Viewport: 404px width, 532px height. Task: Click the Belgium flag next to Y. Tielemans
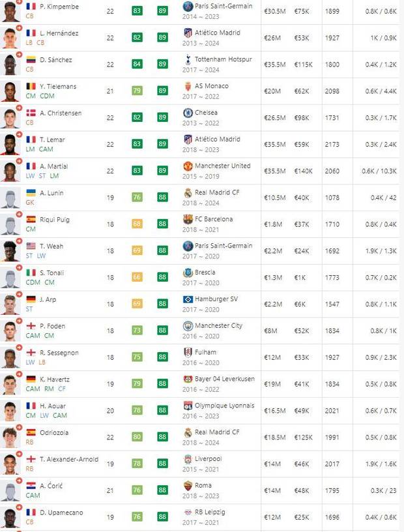pos(31,86)
